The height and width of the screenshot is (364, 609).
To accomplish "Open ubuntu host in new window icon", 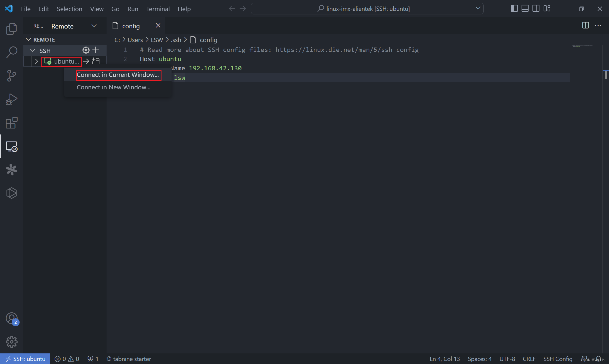I will coord(96,61).
